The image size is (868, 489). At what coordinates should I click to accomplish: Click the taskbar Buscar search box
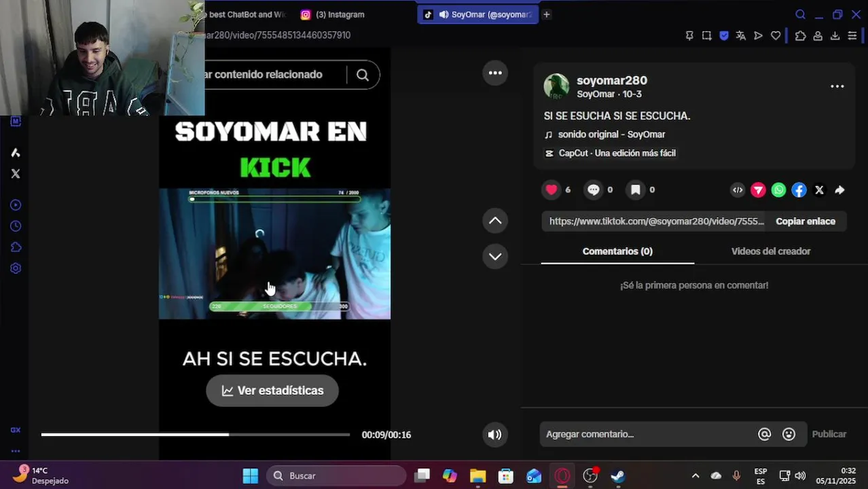[x=336, y=476]
